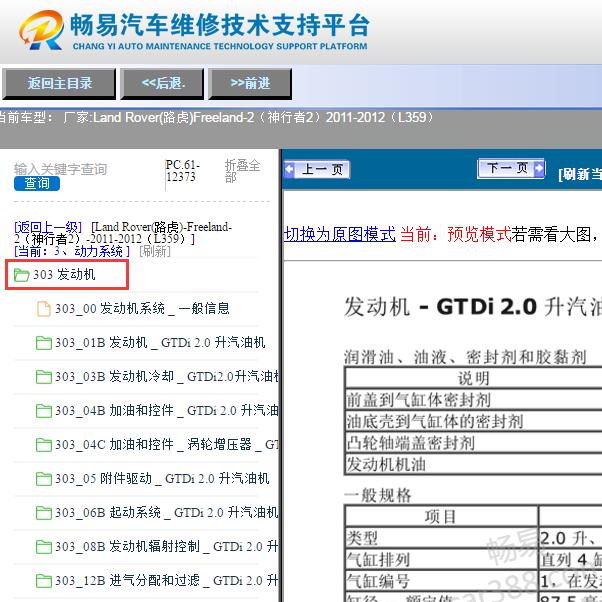Click the 303 发动机 open folder icon

(x=22, y=275)
